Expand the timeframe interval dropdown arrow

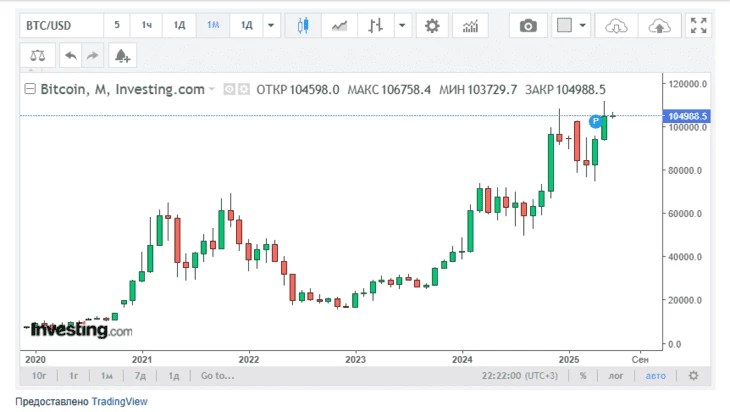click(x=270, y=25)
